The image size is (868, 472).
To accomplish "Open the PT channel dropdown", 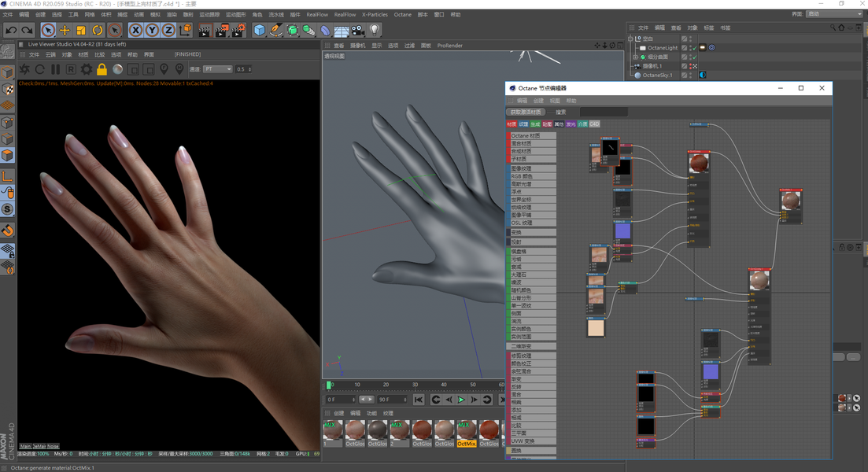I will click(x=217, y=69).
